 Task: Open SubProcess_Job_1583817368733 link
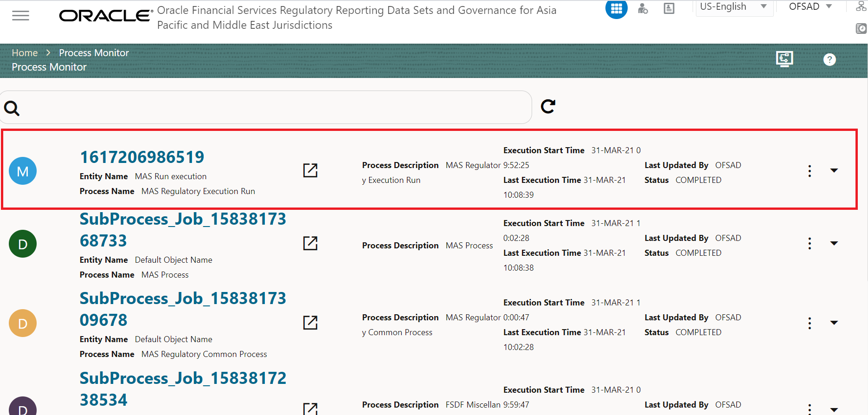(183, 230)
